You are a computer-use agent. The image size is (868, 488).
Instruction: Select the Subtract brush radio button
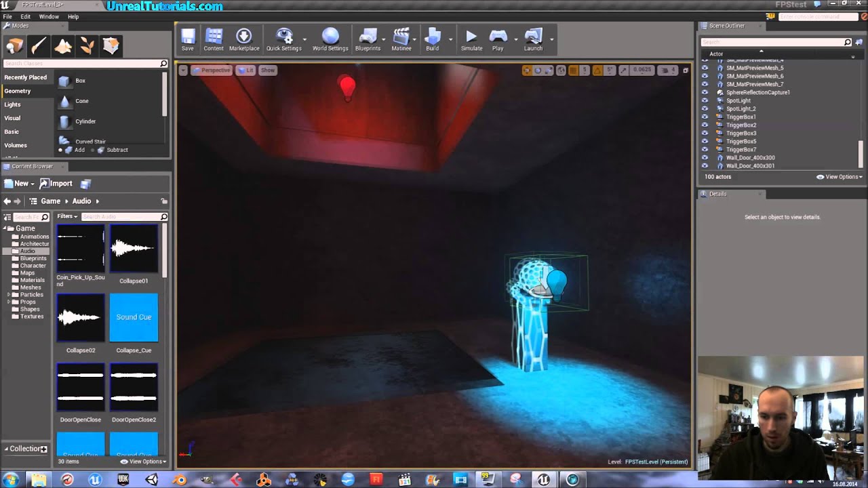point(94,150)
